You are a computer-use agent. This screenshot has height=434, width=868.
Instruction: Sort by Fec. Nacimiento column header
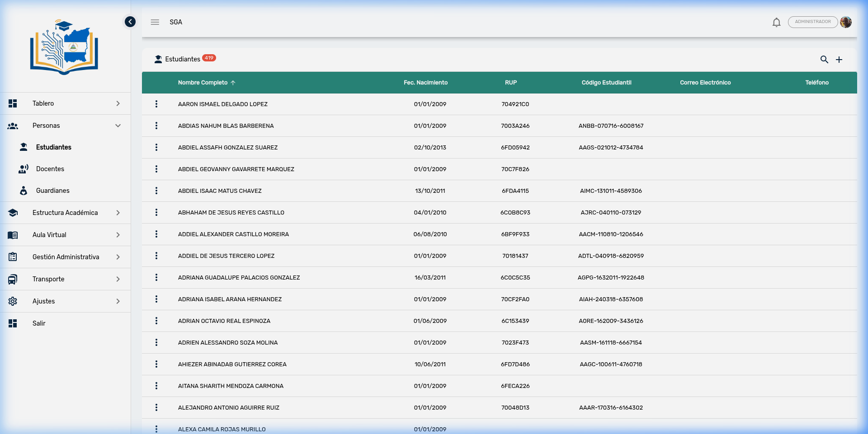[425, 83]
